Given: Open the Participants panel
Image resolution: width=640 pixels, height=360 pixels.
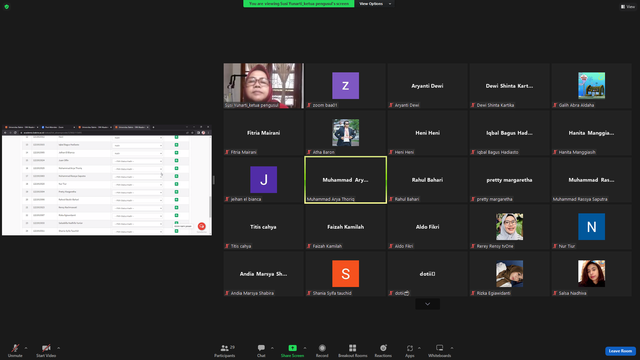Looking at the screenshot, I should click(x=225, y=350).
